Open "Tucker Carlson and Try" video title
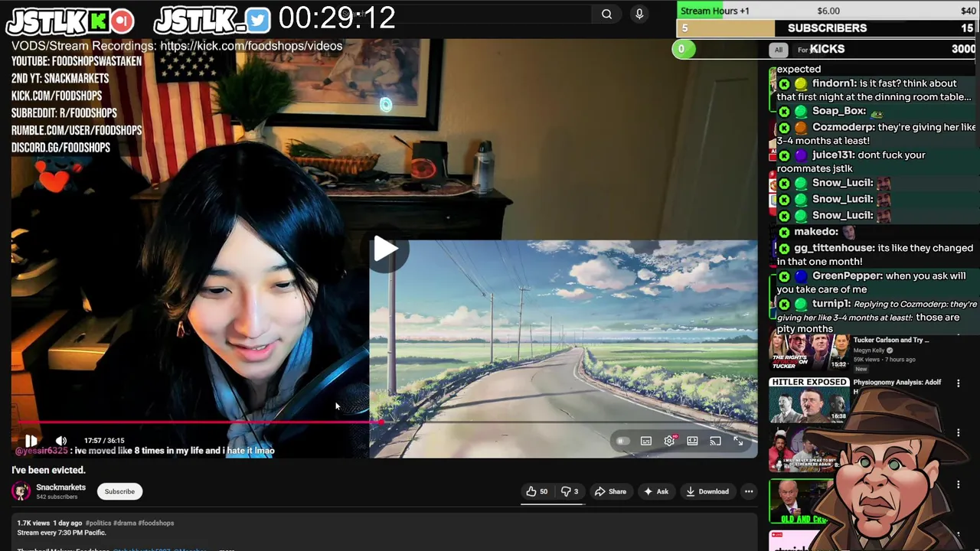This screenshot has width=980, height=551. [890, 340]
